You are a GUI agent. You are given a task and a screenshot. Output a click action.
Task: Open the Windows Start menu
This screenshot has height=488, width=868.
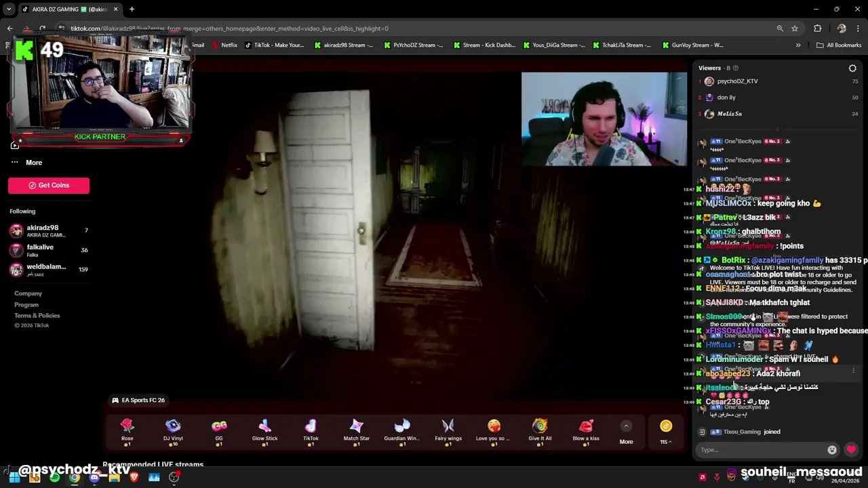click(14, 477)
